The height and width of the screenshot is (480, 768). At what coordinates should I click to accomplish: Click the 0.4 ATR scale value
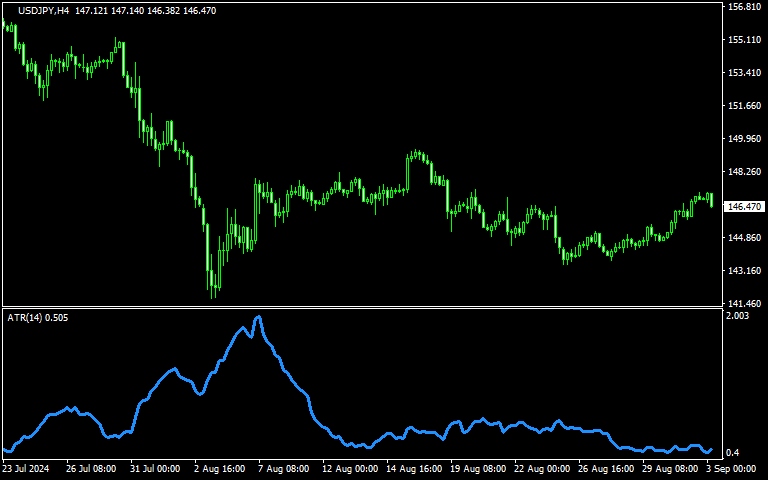(733, 452)
